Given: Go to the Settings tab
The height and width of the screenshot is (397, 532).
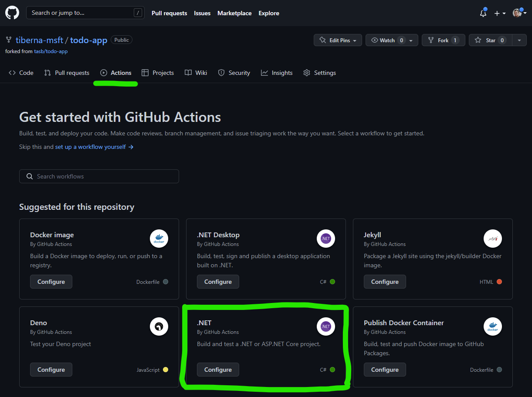Looking at the screenshot, I should tap(319, 73).
